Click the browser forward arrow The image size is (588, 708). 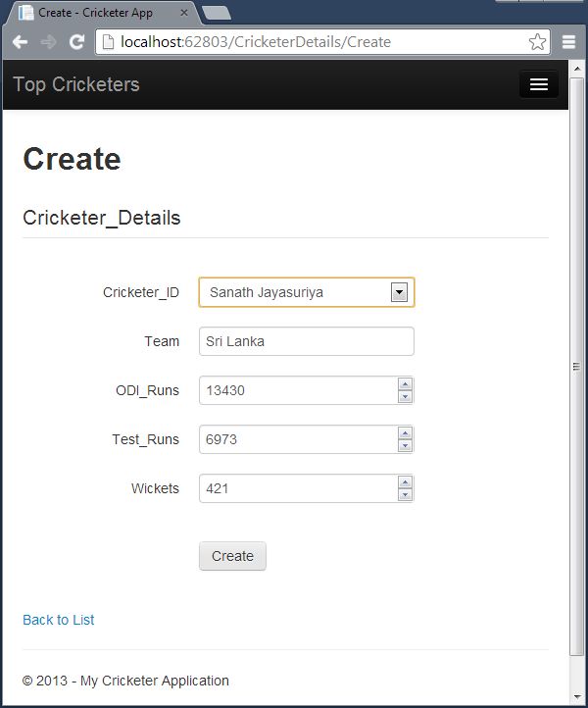coord(48,42)
